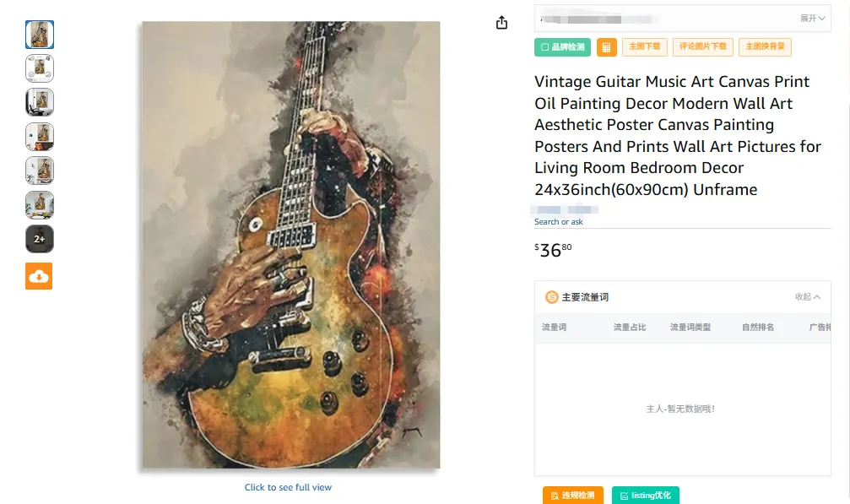Viewport: 850px width, 504px height.
Task: Click the share icon above the product title
Action: pos(501,23)
